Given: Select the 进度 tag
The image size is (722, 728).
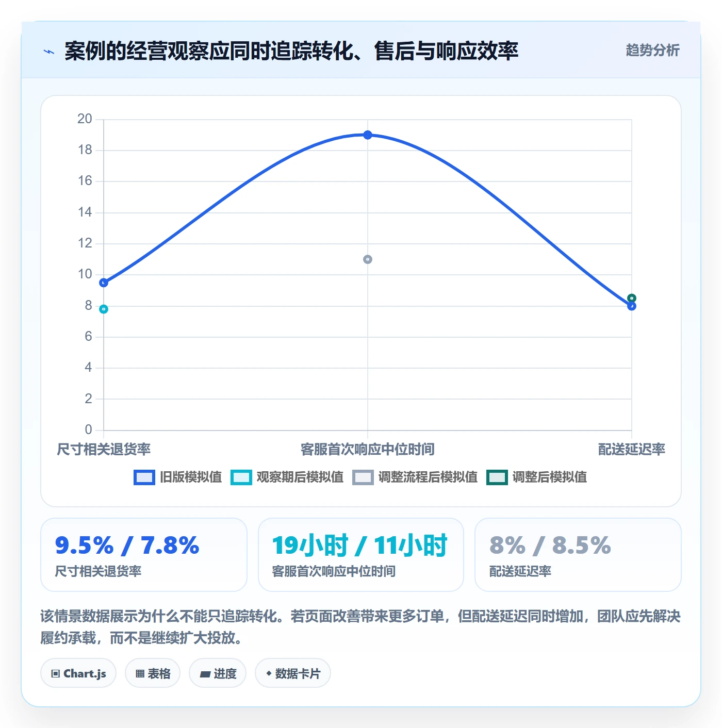Looking at the screenshot, I should [x=218, y=673].
